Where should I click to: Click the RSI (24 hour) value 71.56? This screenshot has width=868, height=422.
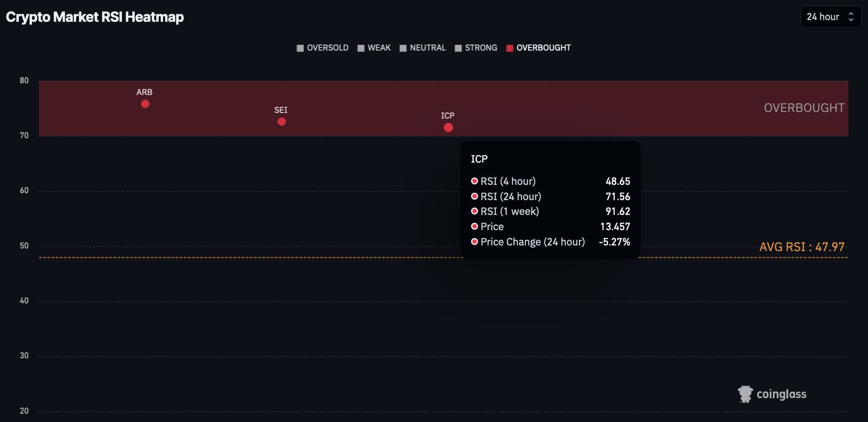(x=618, y=197)
